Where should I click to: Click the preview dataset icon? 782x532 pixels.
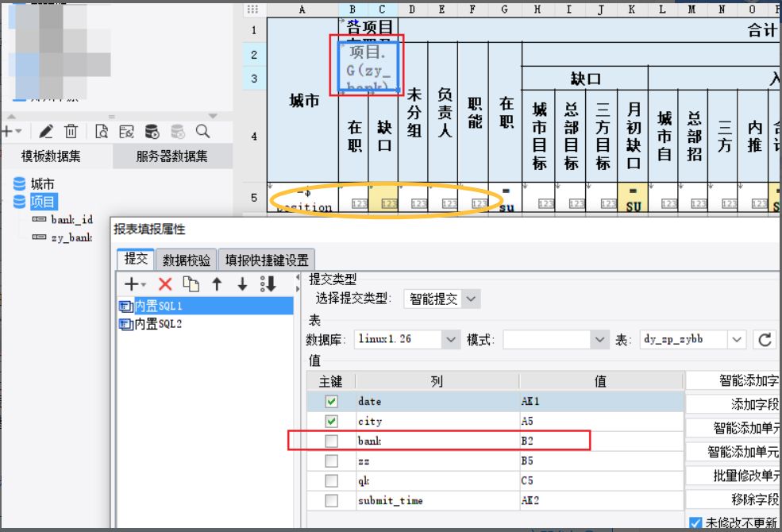click(x=101, y=131)
